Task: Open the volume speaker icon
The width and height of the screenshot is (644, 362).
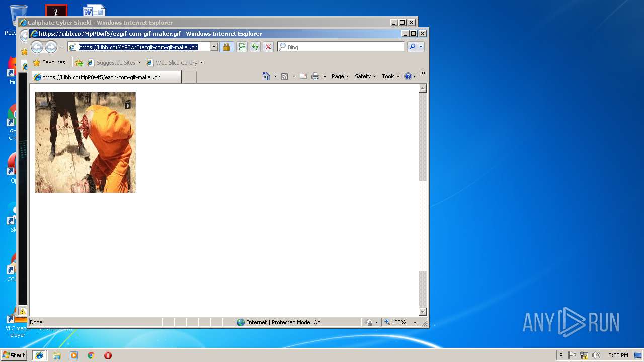Action: (596, 355)
